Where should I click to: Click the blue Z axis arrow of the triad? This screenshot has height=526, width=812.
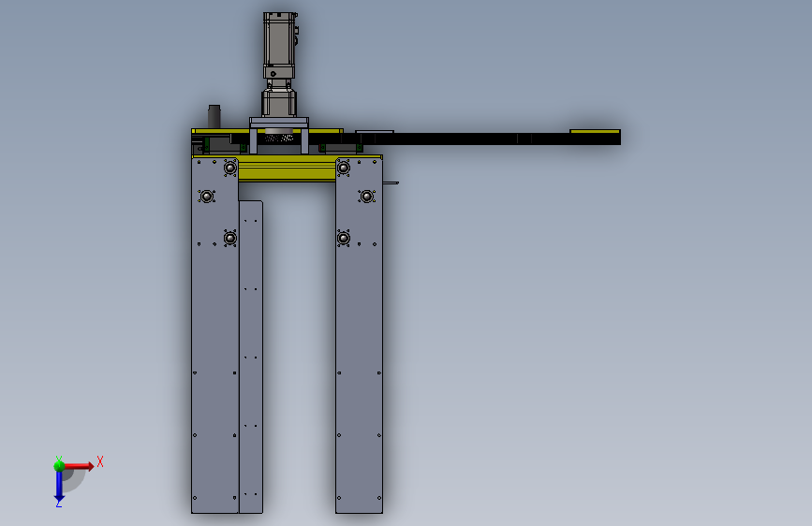click(59, 487)
